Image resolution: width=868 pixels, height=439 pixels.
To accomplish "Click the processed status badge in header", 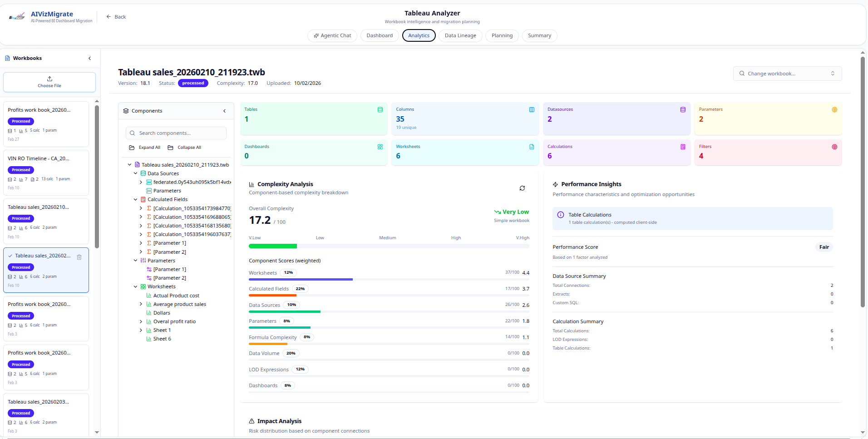I will [x=193, y=83].
